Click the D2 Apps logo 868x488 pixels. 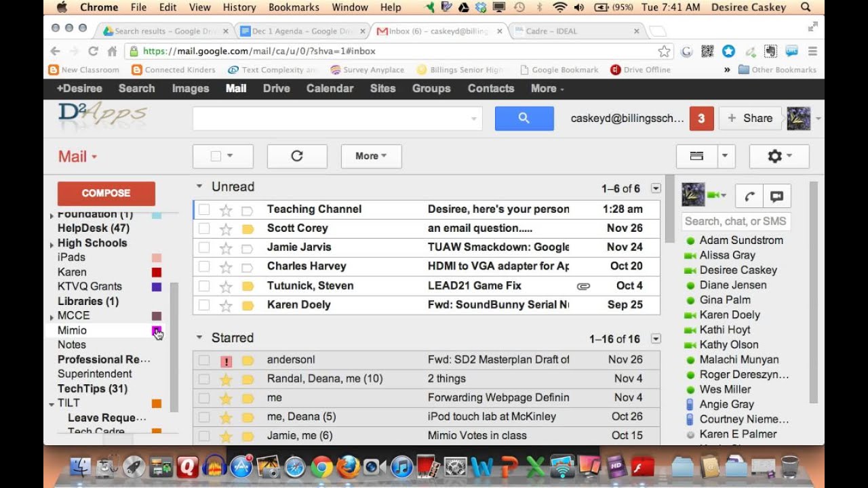point(102,115)
